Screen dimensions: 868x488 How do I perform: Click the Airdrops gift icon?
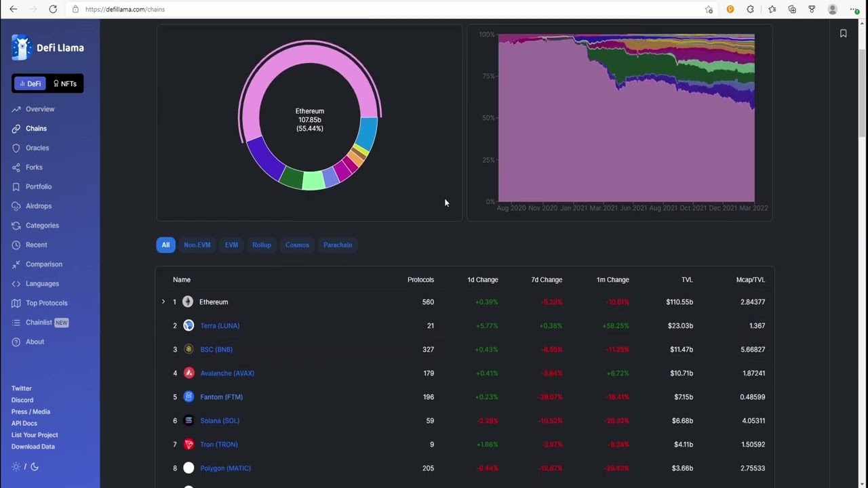[x=16, y=206]
